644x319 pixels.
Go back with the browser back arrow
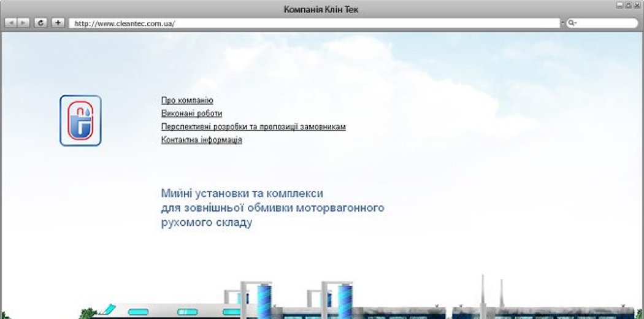pos(10,23)
